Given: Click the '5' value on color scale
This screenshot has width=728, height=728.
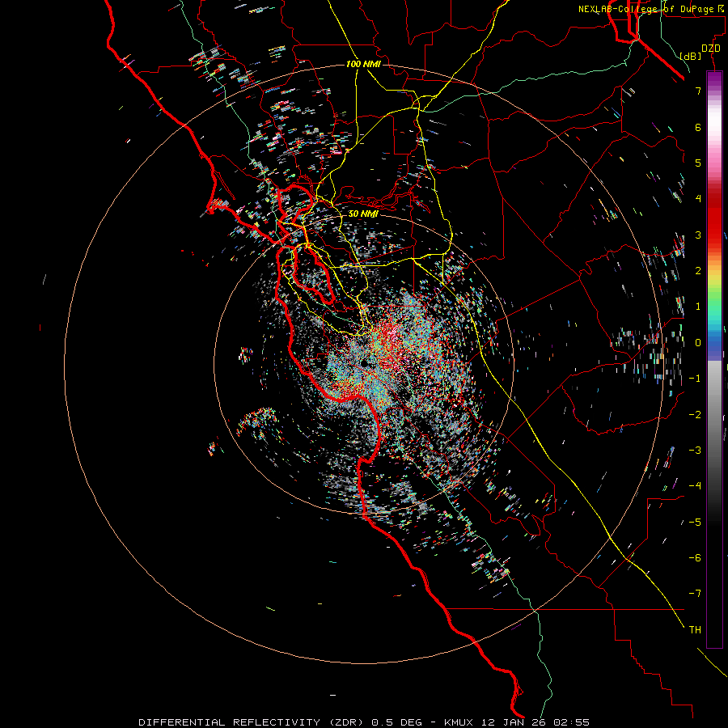Looking at the screenshot, I should [698, 163].
